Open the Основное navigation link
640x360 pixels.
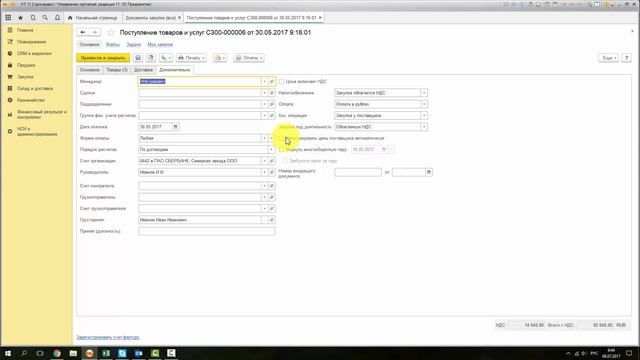(89, 44)
